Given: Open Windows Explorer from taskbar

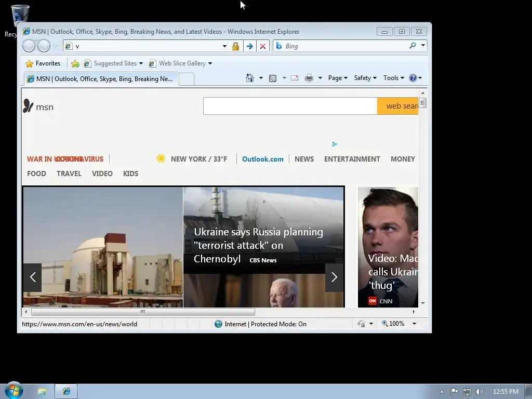Looking at the screenshot, I should click(42, 392).
